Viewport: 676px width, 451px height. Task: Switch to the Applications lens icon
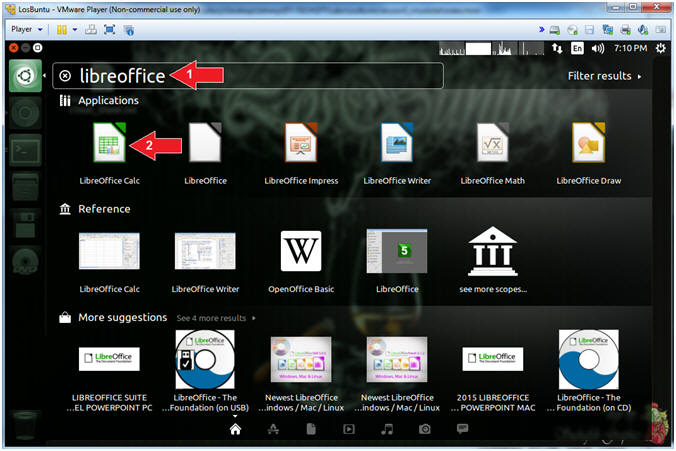[273, 429]
